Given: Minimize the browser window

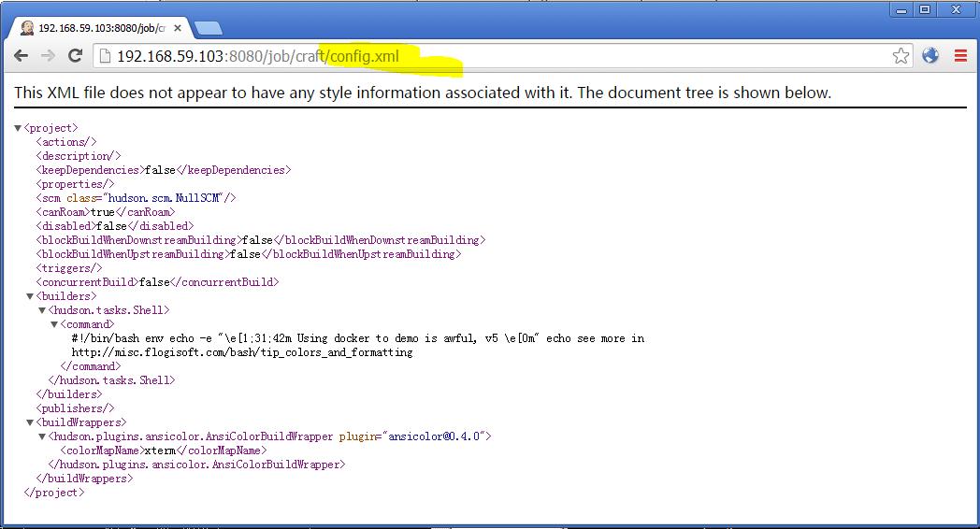Looking at the screenshot, I should tap(901, 9).
